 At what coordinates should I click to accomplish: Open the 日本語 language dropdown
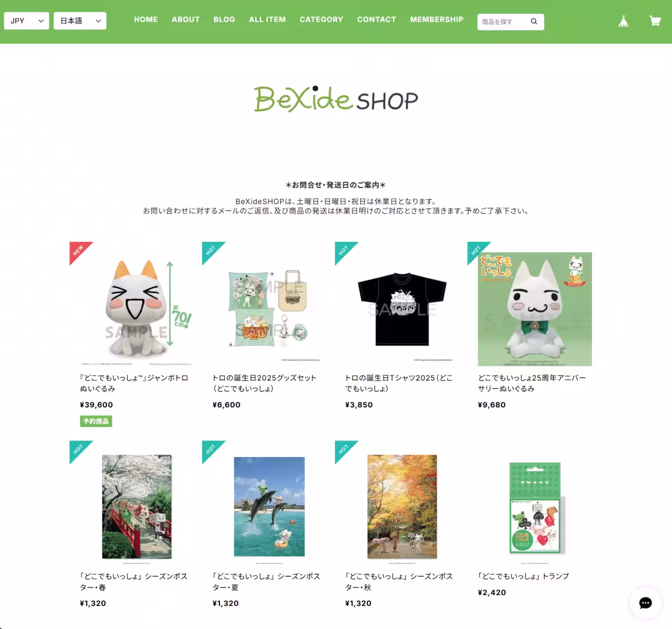tap(80, 21)
